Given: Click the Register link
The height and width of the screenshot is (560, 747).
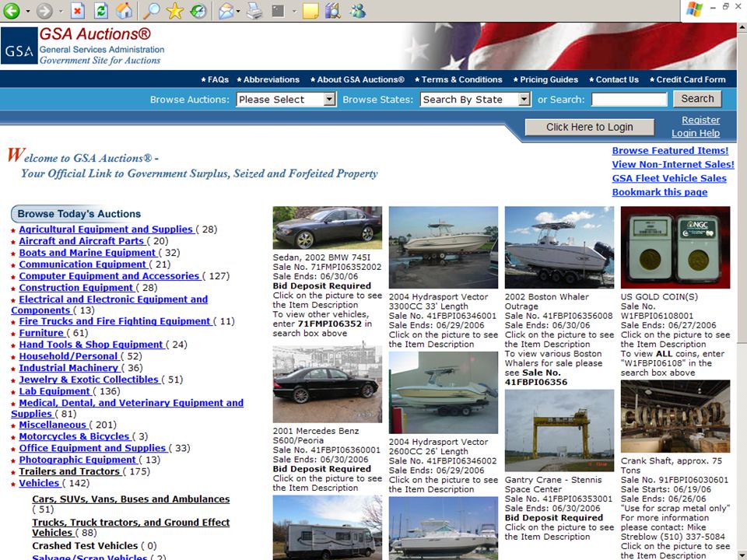Looking at the screenshot, I should point(701,120).
